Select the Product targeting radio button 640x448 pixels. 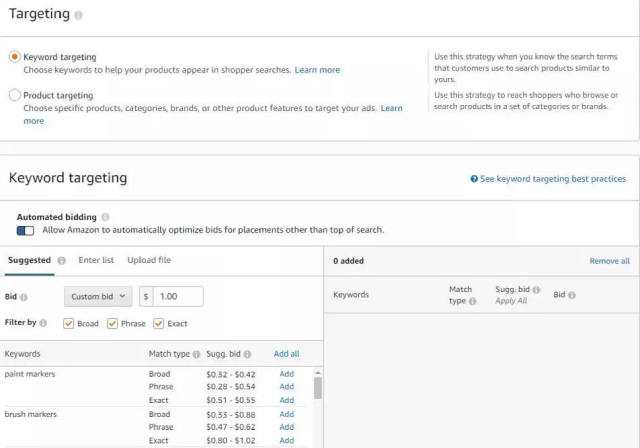(x=14, y=95)
